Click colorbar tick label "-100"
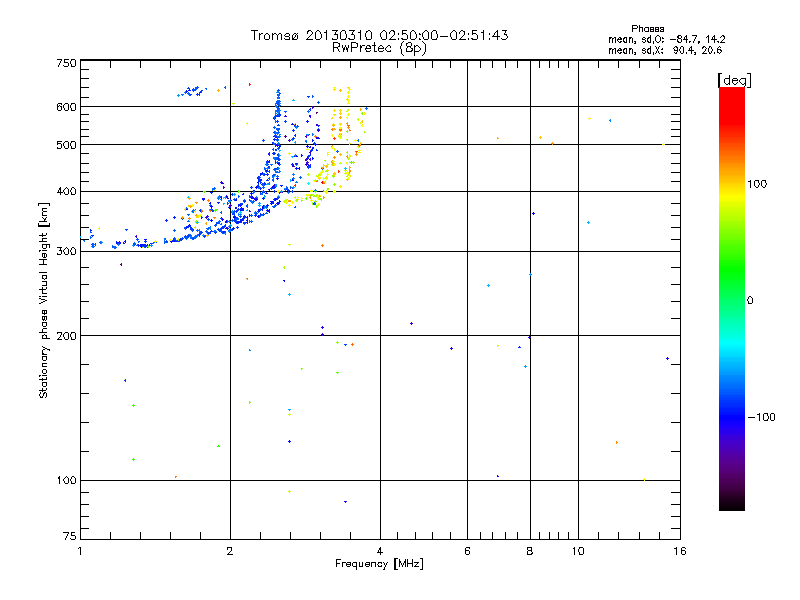The image size is (800, 600). point(761,417)
